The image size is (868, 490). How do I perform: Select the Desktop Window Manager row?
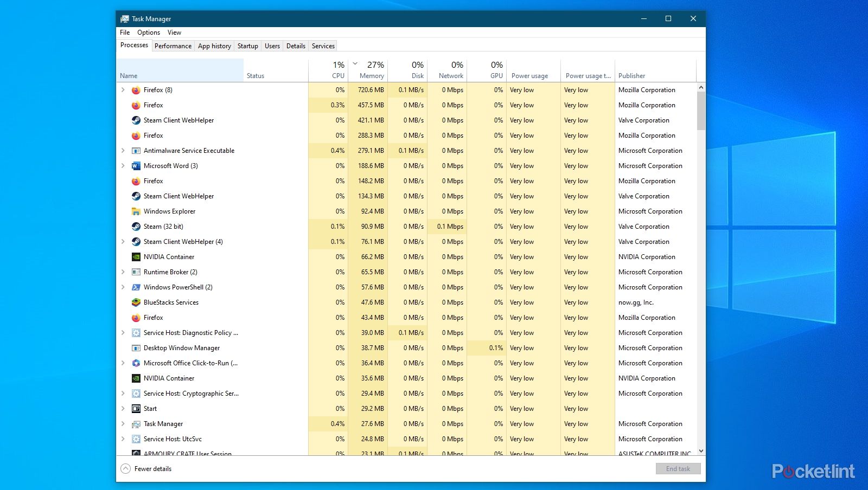[x=406, y=348]
